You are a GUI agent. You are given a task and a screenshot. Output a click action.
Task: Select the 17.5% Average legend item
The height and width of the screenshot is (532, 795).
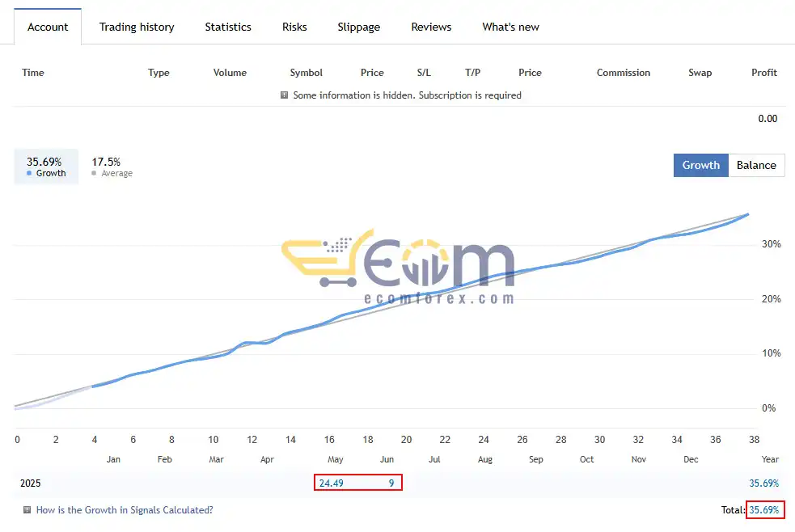pos(112,167)
